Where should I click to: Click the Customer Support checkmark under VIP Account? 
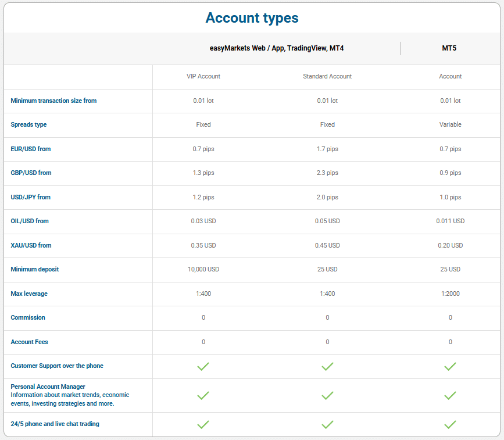click(203, 366)
